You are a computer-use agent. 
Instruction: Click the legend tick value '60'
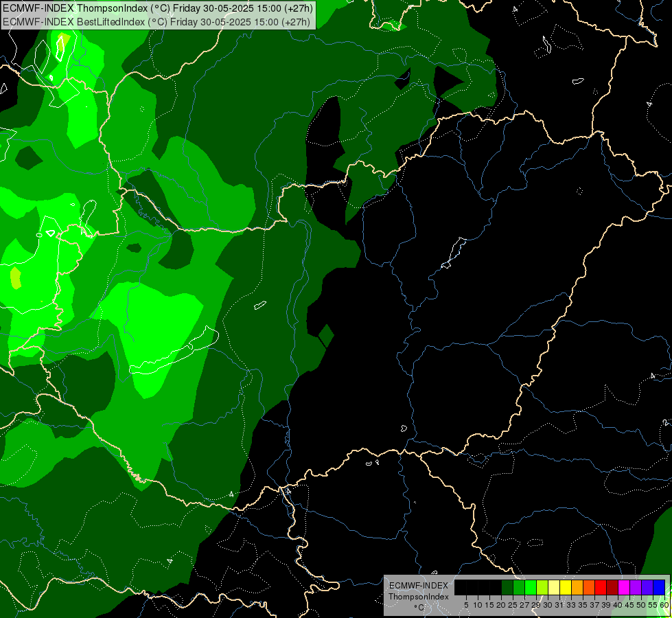point(664,605)
